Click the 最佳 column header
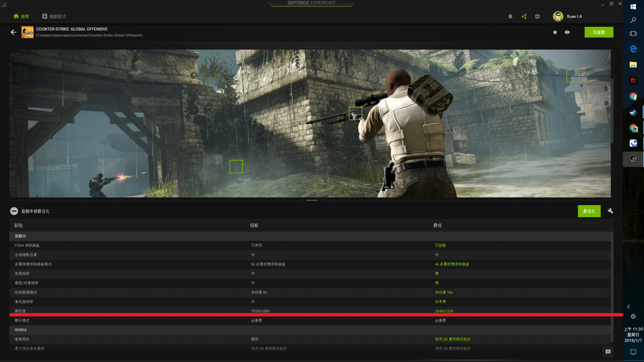The height and width of the screenshot is (362, 644). click(x=437, y=225)
